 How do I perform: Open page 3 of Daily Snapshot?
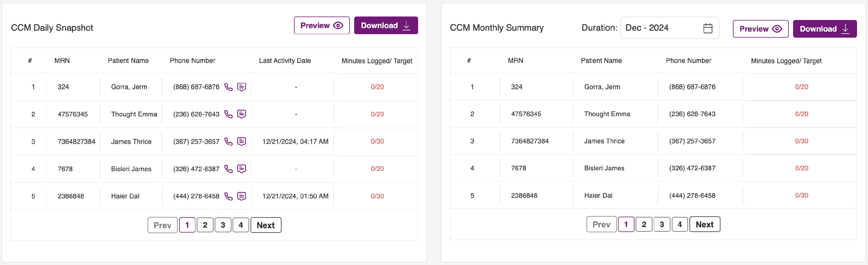coord(223,225)
